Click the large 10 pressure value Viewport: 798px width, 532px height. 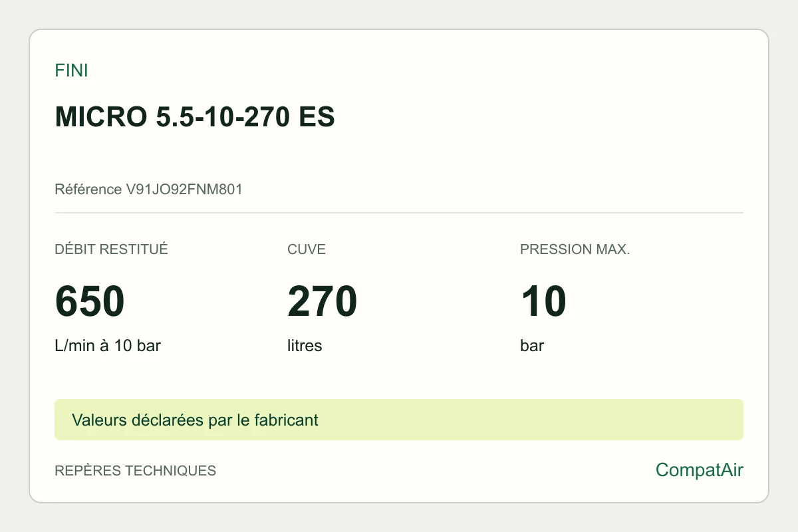[543, 301]
